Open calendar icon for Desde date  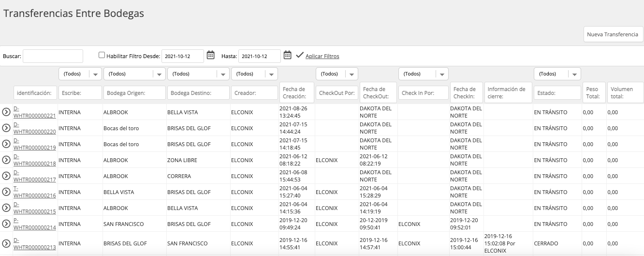tap(210, 55)
